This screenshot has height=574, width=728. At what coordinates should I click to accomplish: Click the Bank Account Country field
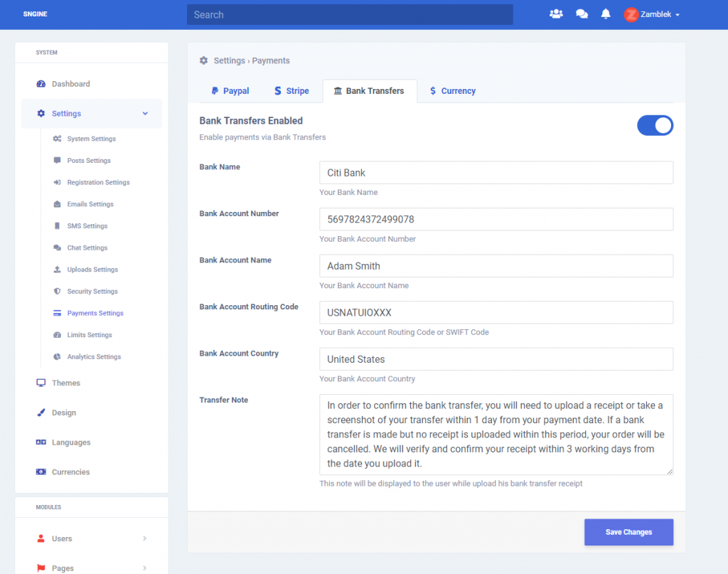[496, 359]
